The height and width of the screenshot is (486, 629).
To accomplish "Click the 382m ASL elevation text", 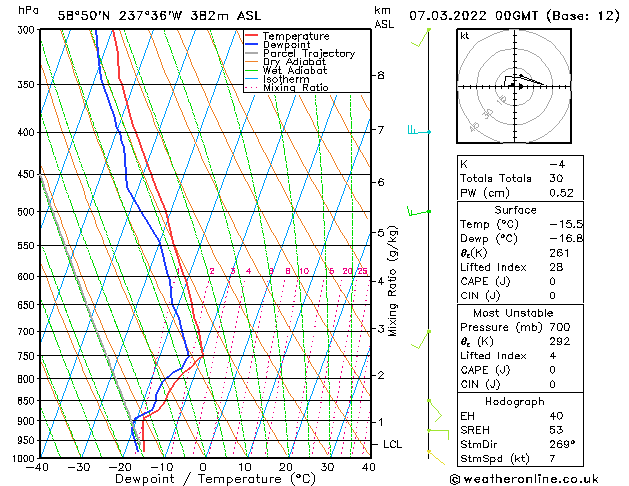I will point(226,16).
